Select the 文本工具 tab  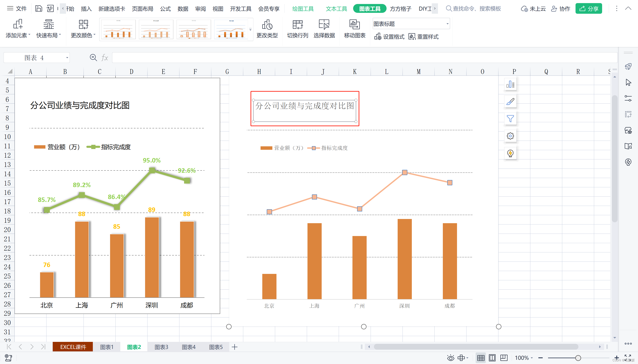tap(336, 9)
